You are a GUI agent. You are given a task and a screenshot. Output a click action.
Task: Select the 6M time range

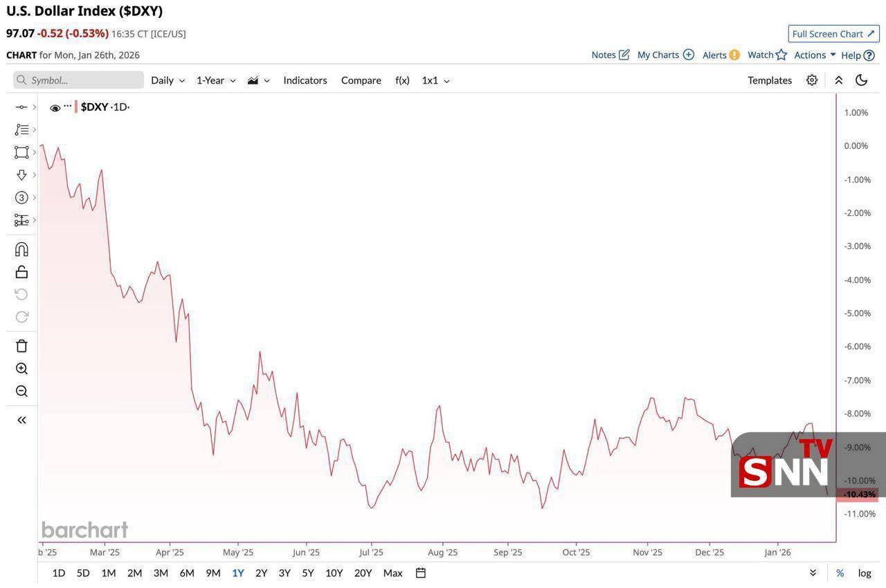tap(187, 573)
